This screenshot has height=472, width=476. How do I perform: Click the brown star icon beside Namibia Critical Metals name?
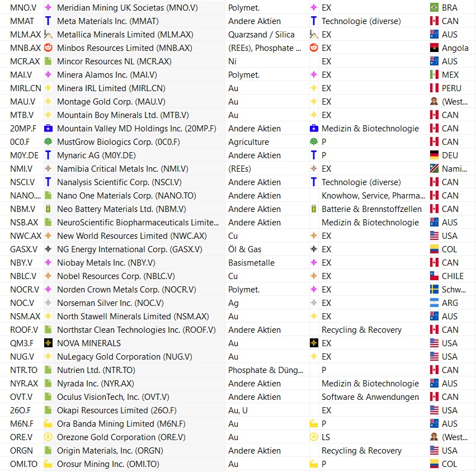[x=48, y=168]
